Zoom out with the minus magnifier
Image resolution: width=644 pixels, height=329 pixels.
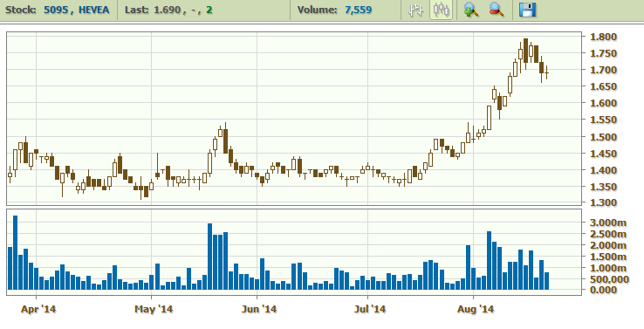(497, 10)
